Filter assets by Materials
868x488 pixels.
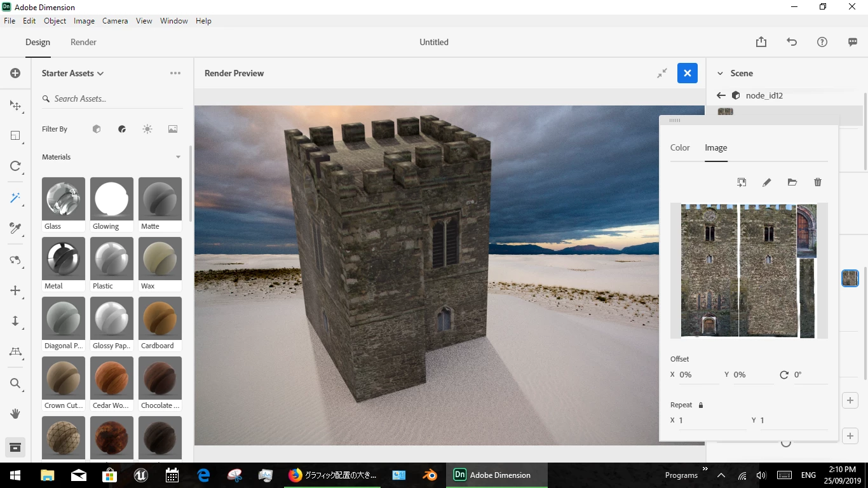(122, 129)
